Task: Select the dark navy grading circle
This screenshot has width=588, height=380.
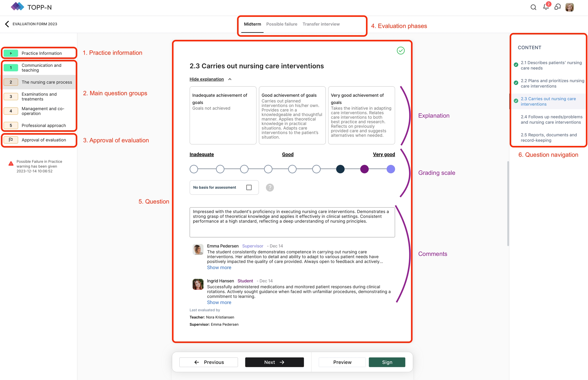Action: click(x=340, y=169)
